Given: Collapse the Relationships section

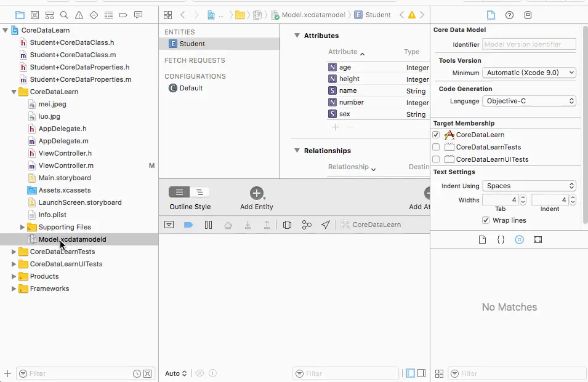Looking at the screenshot, I should [297, 151].
